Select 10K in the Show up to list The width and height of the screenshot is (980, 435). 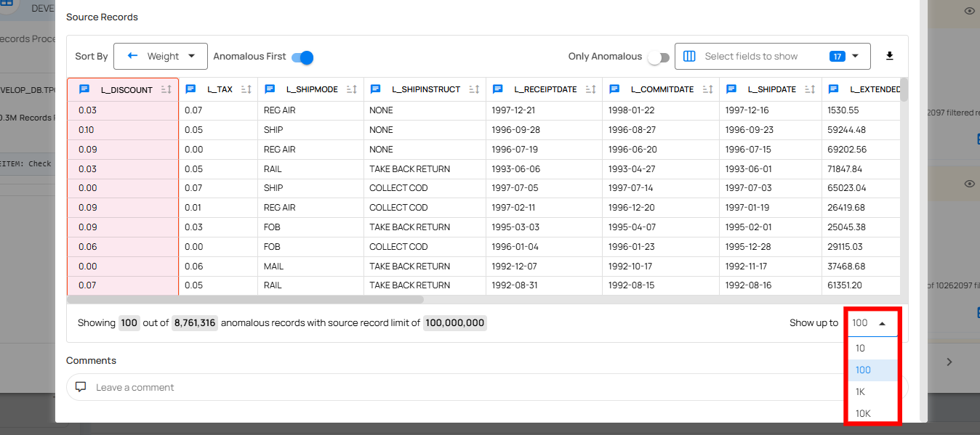coord(873,413)
